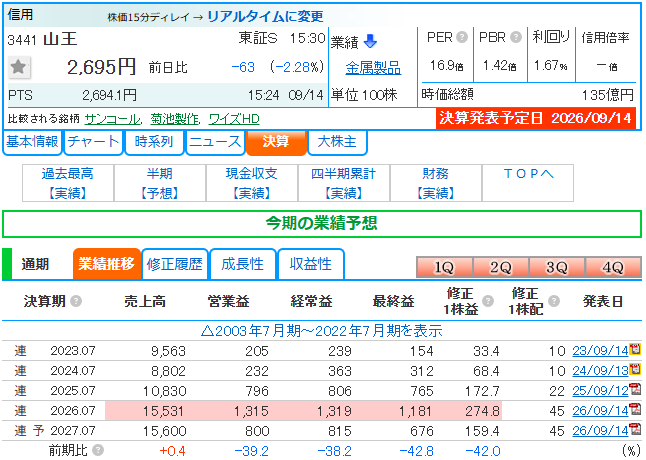Click the 決算発表予定日 2026/09/14 banner
This screenshot has height=460, width=646.
tap(536, 118)
